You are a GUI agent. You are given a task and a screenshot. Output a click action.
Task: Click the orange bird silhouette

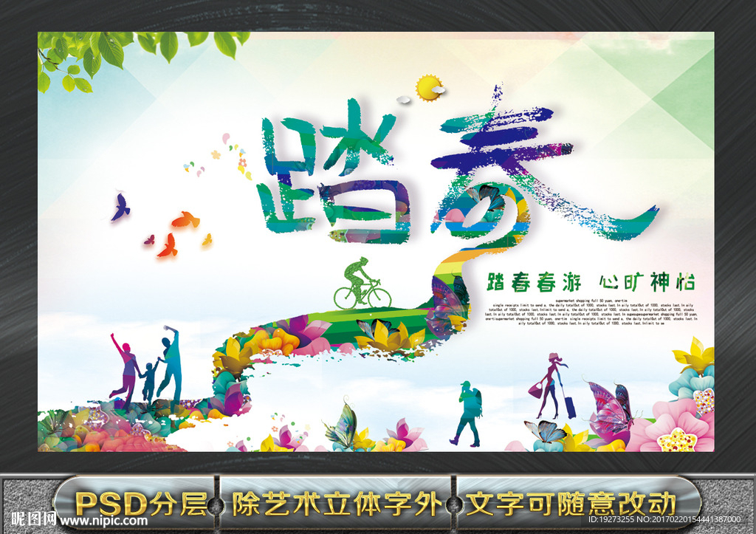tap(185, 220)
